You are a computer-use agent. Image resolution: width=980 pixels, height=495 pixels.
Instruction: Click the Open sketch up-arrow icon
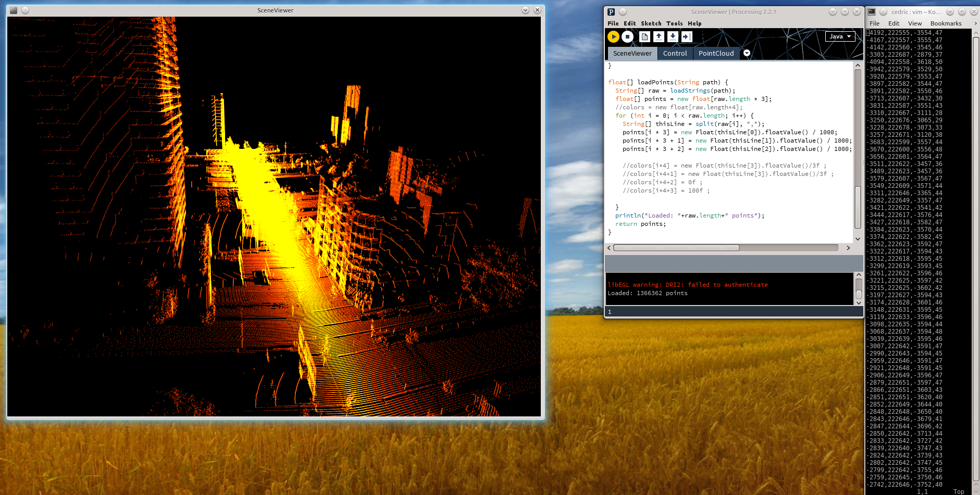tap(659, 36)
